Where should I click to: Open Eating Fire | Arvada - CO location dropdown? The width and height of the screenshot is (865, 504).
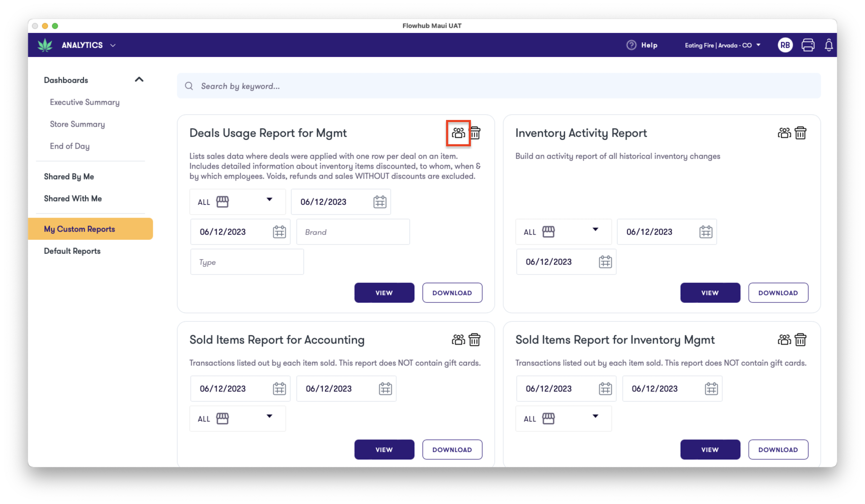722,45
